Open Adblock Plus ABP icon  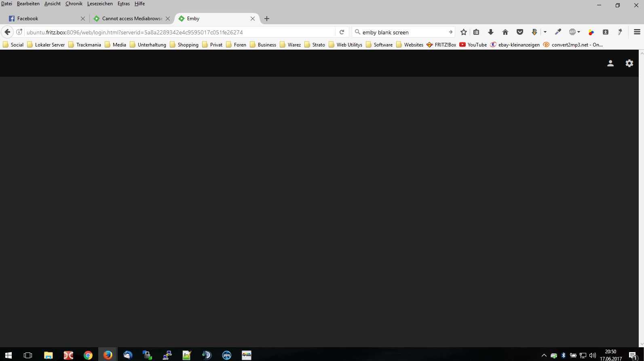tap(572, 32)
